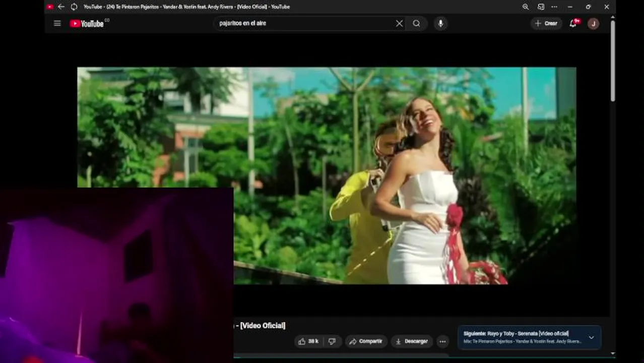Like the video with 38 k thumbs up
The width and height of the screenshot is (644, 363).
click(x=308, y=341)
